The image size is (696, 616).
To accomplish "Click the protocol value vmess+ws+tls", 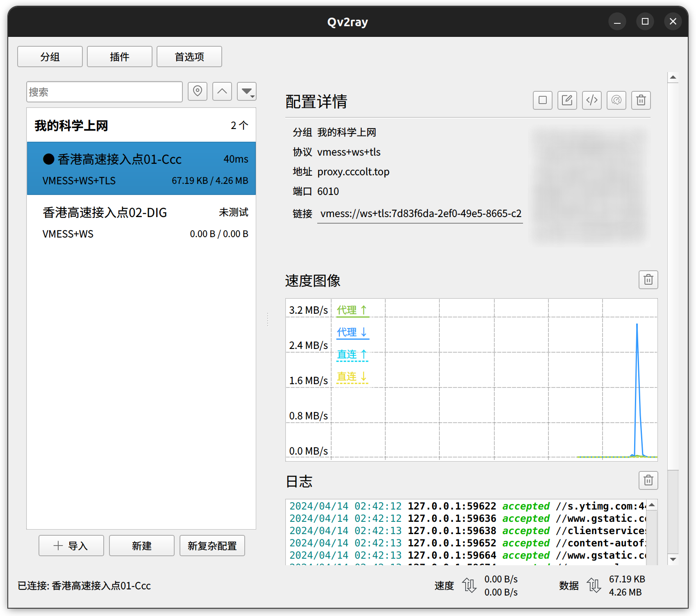I will [349, 152].
